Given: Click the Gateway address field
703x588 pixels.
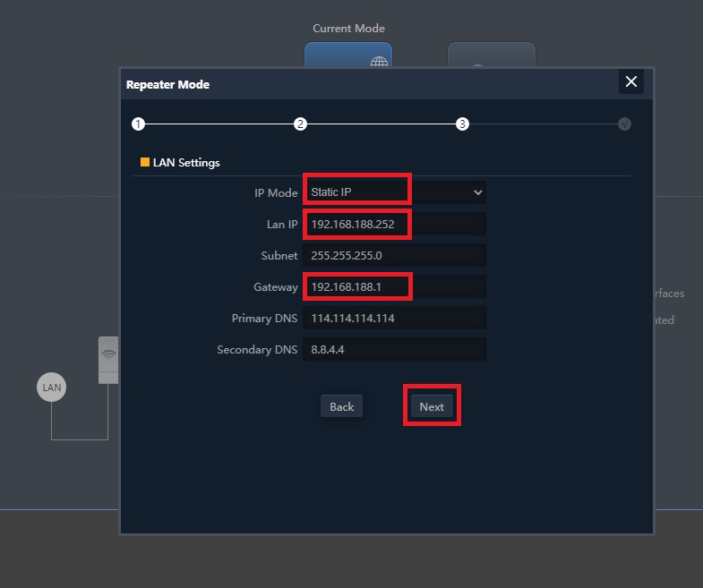Looking at the screenshot, I should pyautogui.click(x=394, y=287).
